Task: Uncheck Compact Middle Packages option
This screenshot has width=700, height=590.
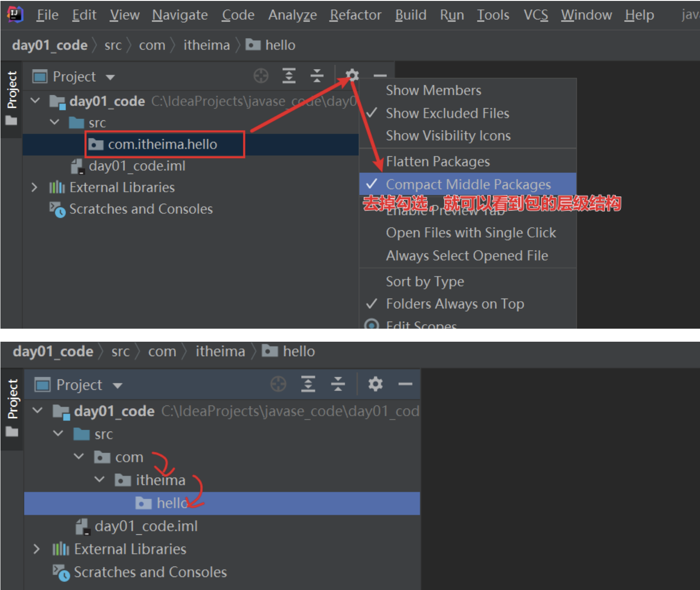Action: click(468, 184)
